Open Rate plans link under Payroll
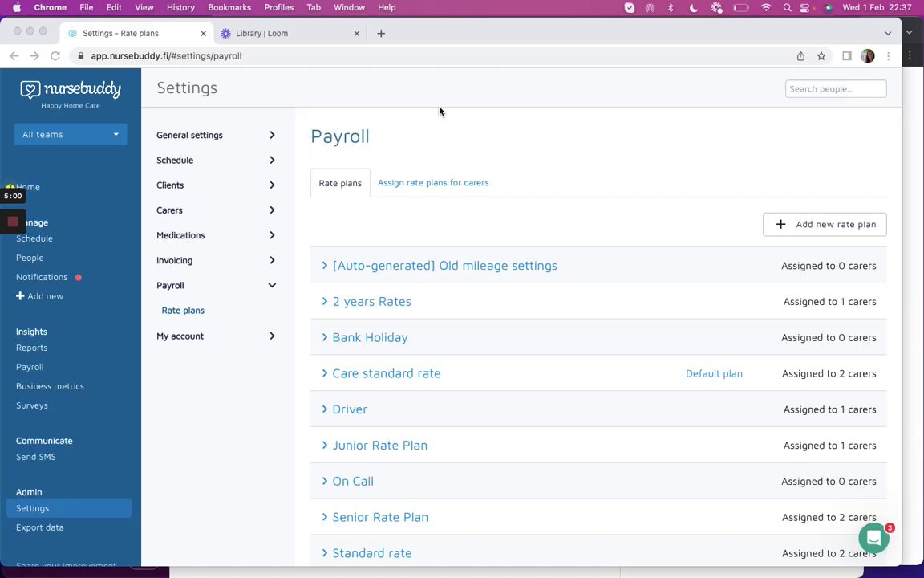This screenshot has width=924, height=578. click(x=183, y=310)
